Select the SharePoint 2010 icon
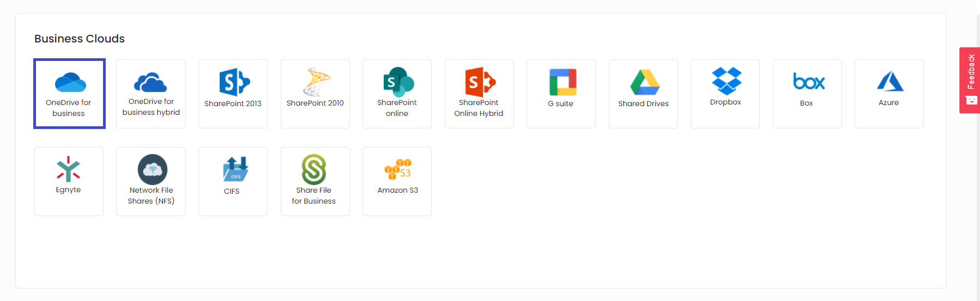The image size is (980, 301). point(316,82)
